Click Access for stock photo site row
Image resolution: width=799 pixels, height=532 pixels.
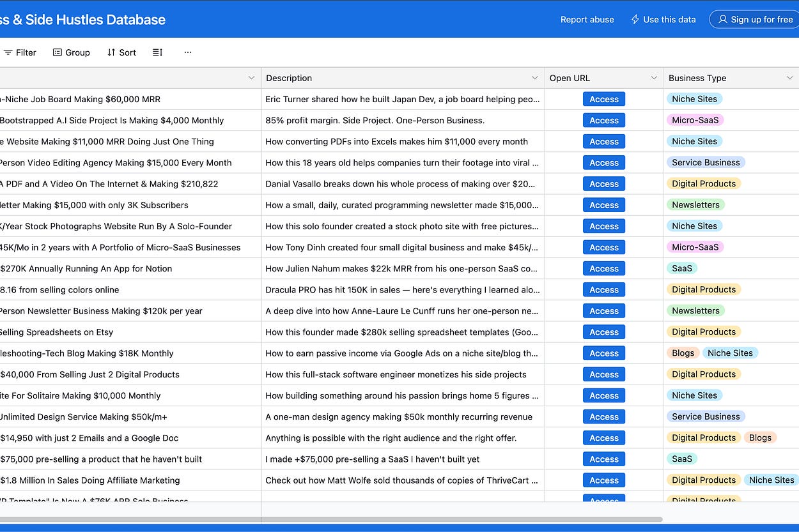(604, 226)
